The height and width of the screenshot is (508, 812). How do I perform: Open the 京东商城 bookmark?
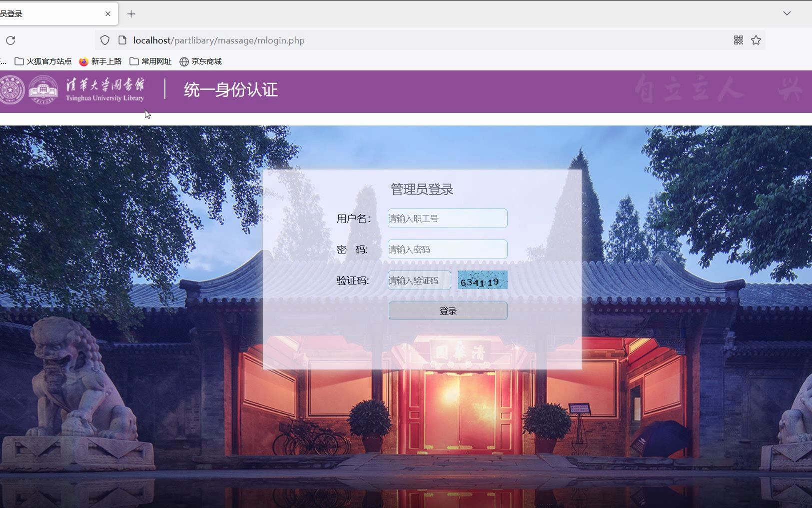point(200,61)
